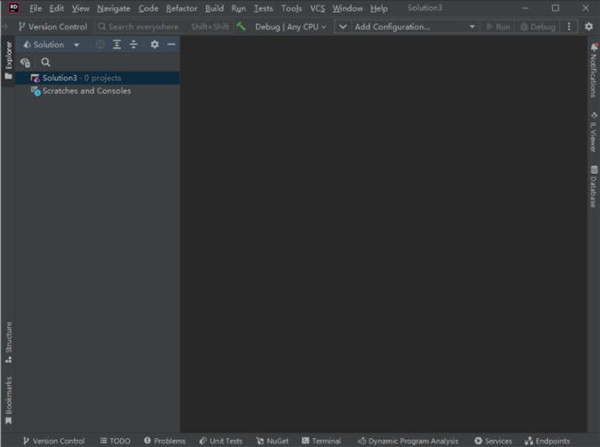Image resolution: width=600 pixels, height=447 pixels.
Task: Select the Solution3 tree node
Action: [97, 78]
